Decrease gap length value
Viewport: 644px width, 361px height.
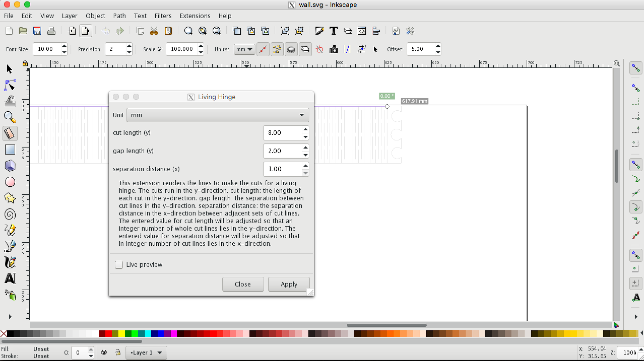point(305,155)
